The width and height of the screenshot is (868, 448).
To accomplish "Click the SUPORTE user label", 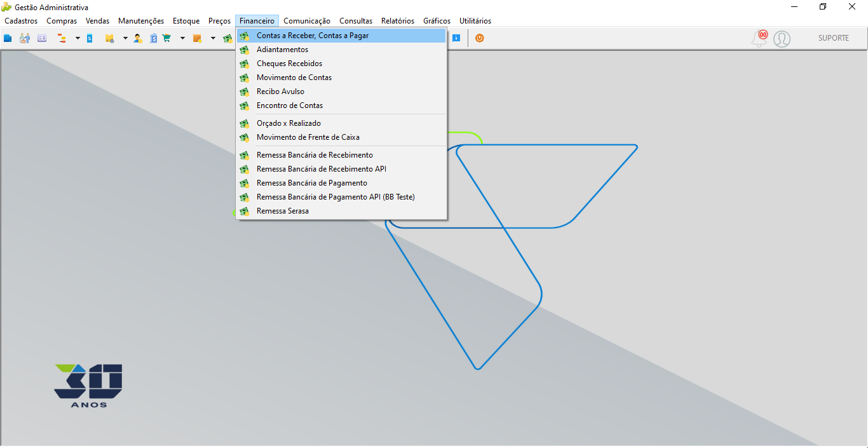I will [x=834, y=38].
